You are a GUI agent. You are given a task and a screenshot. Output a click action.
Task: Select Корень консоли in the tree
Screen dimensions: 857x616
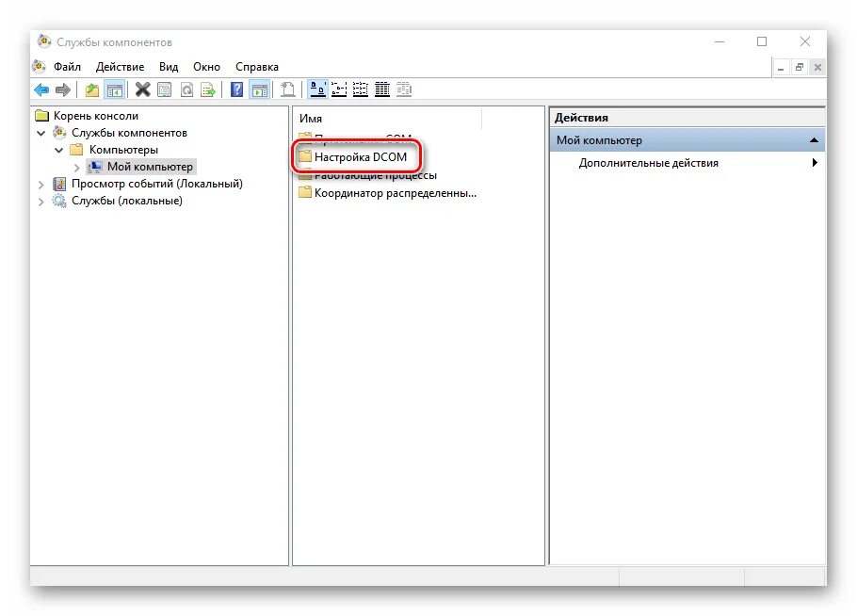point(96,116)
